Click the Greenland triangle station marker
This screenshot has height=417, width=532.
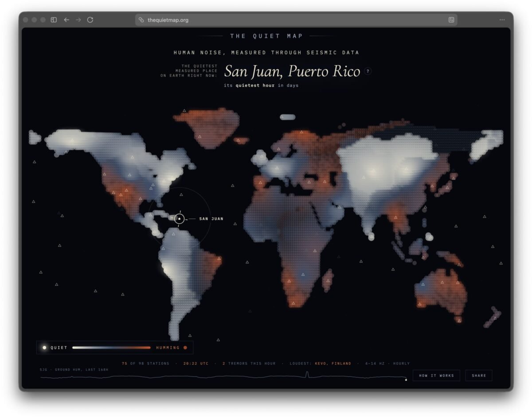(x=199, y=137)
